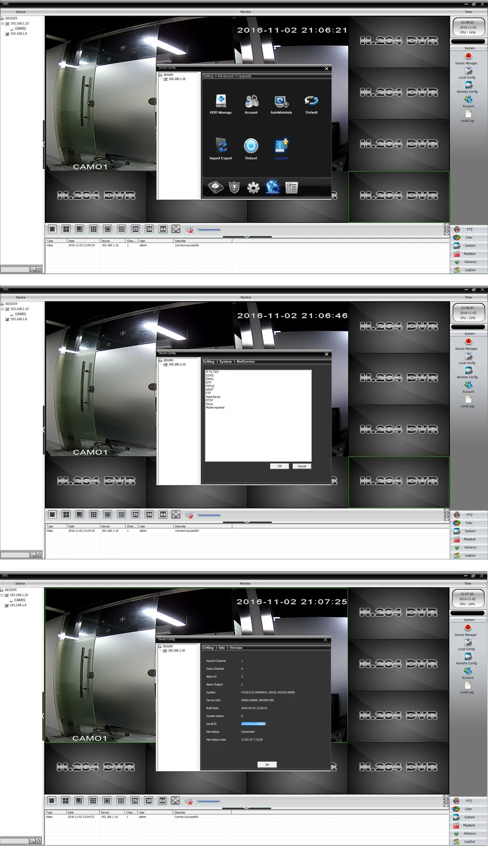The height and width of the screenshot is (868, 488).
Task: Select green-outlined video cell in the Upgrade screenshot
Action: pos(399,196)
